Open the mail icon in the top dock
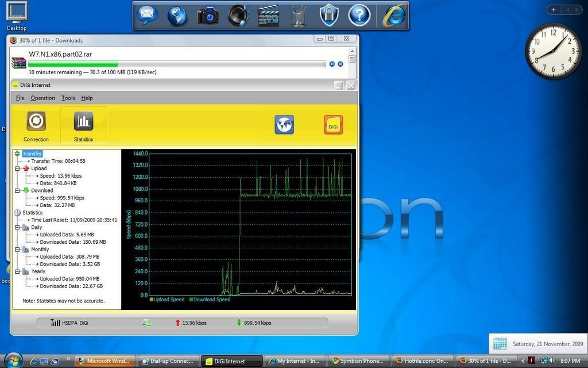Viewport: 588px width, 368px height. pyautogui.click(x=146, y=16)
